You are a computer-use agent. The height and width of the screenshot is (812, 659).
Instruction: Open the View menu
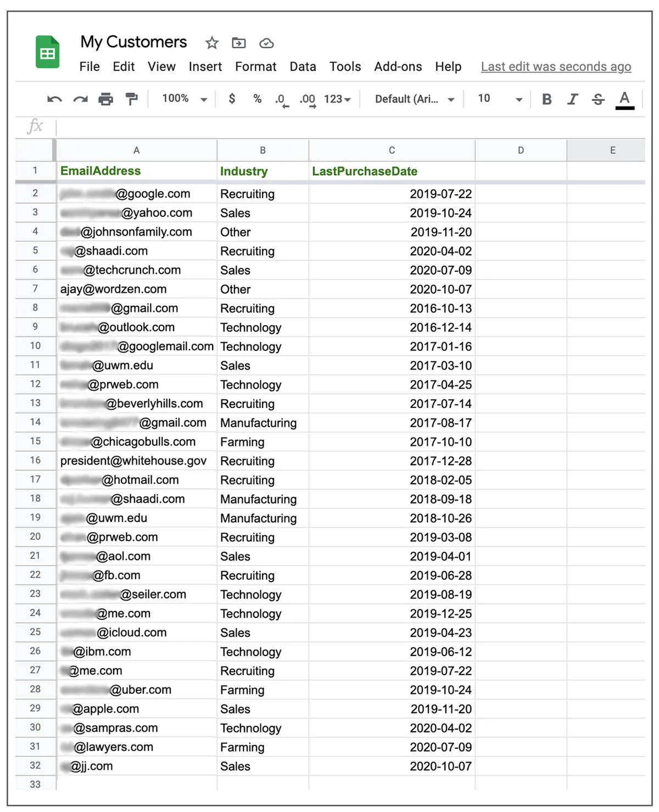coord(161,67)
